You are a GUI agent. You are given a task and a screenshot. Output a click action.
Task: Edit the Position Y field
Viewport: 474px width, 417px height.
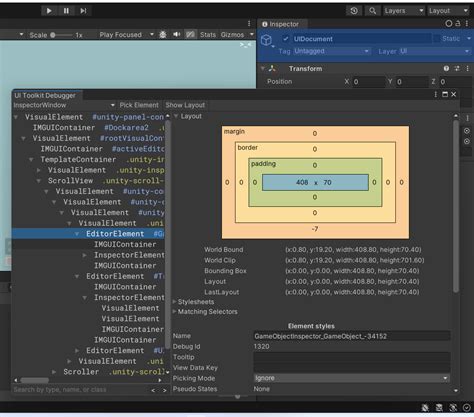pyautogui.click(x=412, y=82)
